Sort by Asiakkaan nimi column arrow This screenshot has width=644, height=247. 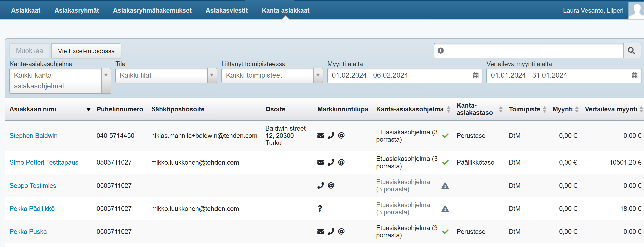[88, 110]
